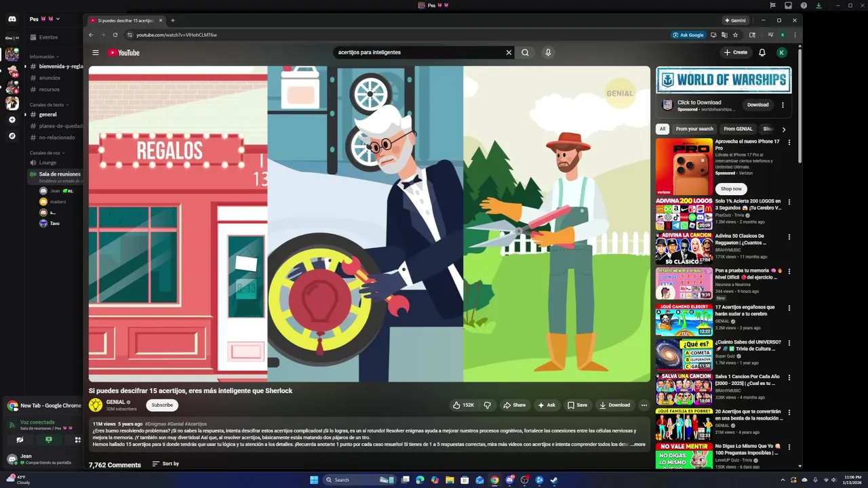Viewport: 868px width, 488px height.
Task: Open the YouTube guide hamburger menu
Action: click(x=96, y=52)
